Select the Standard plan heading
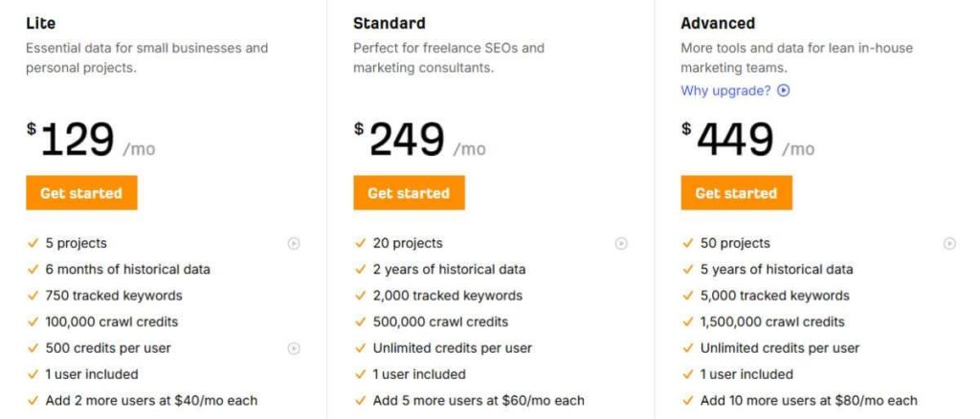 pos(389,23)
